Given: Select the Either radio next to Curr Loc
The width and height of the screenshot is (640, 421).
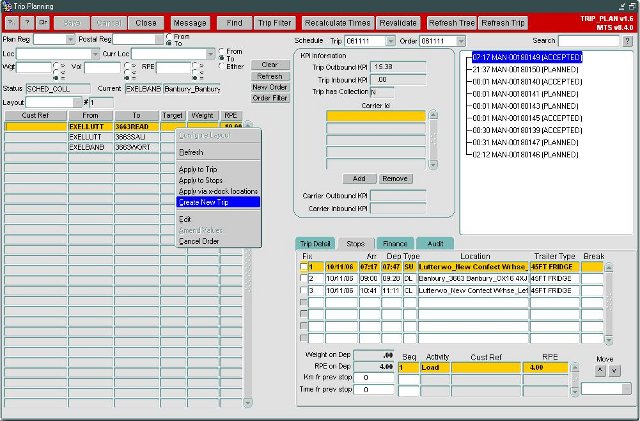Looking at the screenshot, I should click(x=222, y=66).
